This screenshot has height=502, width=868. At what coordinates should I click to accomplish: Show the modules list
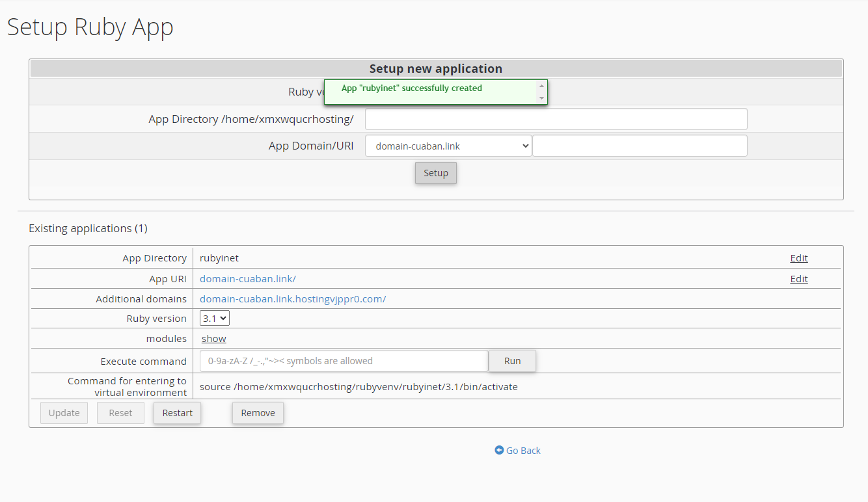[x=214, y=339]
